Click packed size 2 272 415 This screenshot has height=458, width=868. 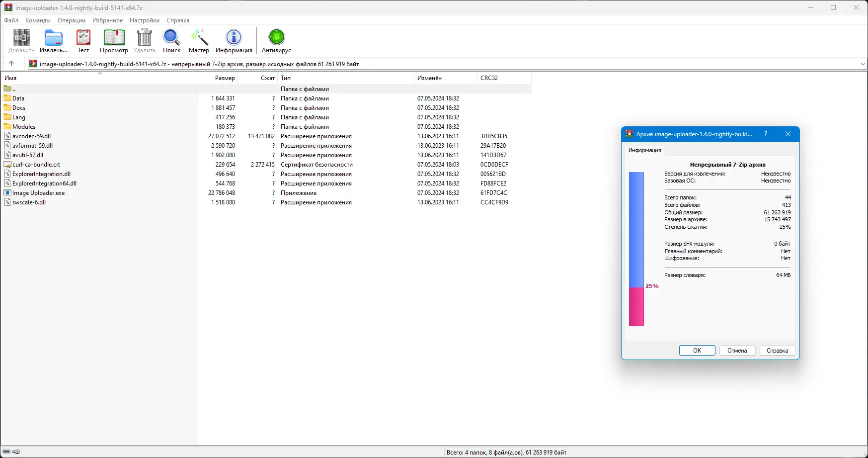[262, 164]
